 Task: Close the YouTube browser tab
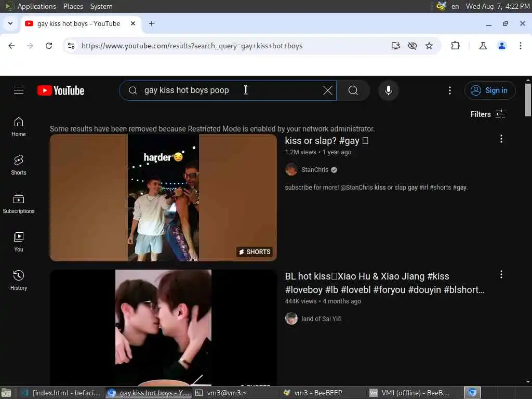pyautogui.click(x=133, y=23)
